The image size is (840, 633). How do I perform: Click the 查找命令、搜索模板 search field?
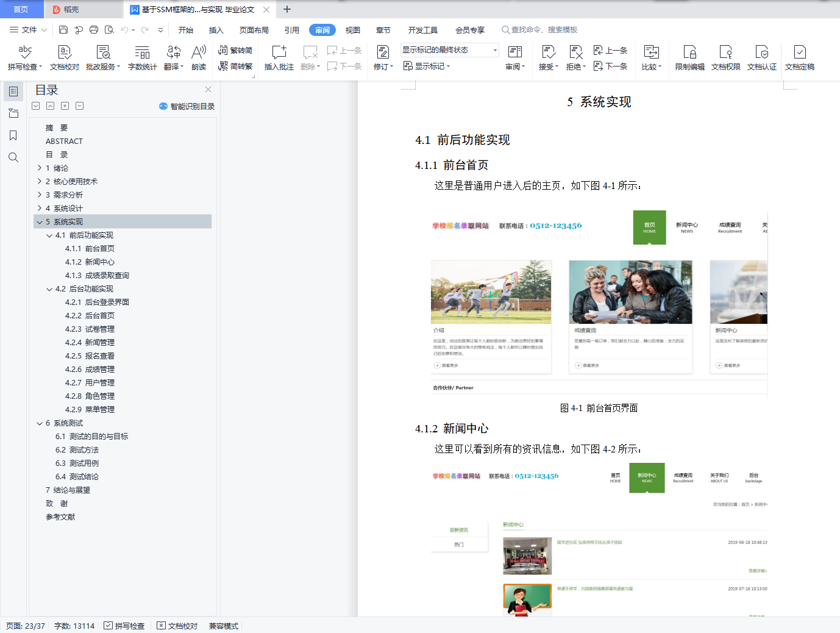pos(539,30)
